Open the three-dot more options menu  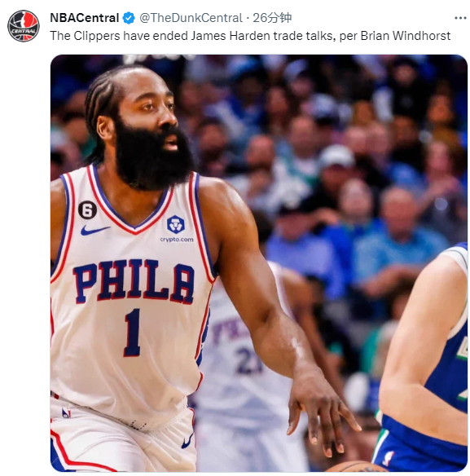tap(460, 18)
